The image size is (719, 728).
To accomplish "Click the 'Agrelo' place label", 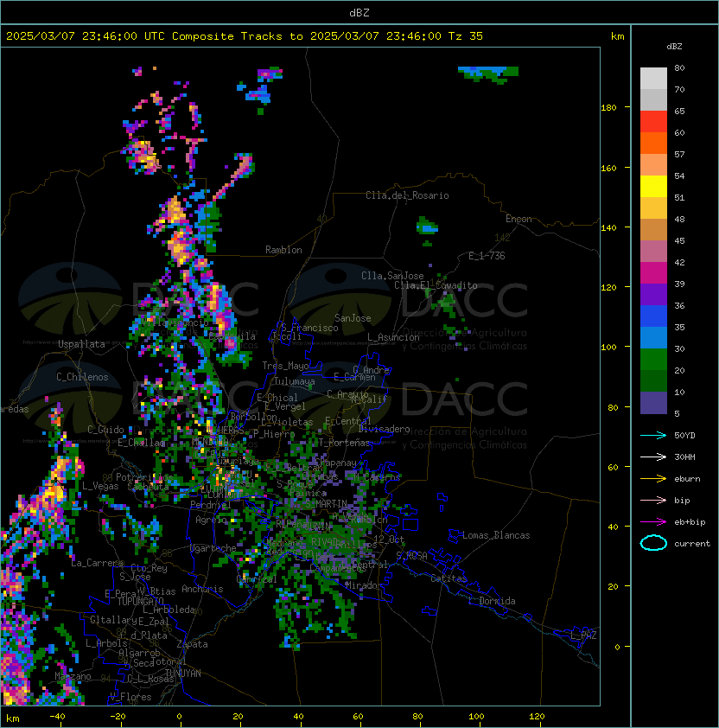I will point(211,520).
